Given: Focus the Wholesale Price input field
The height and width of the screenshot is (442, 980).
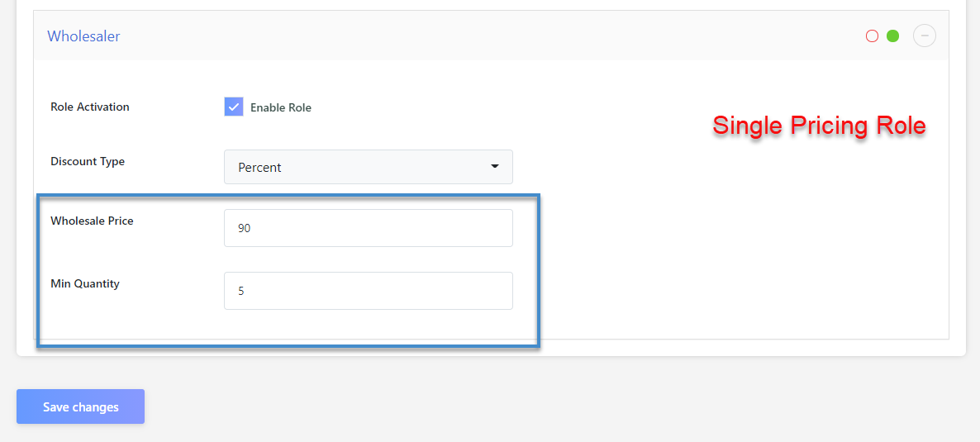Looking at the screenshot, I should point(368,228).
